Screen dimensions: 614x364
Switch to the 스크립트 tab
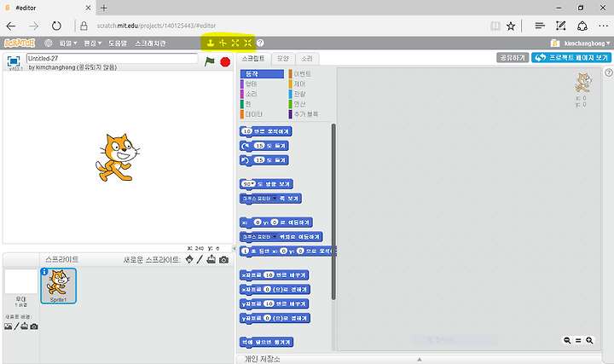tap(253, 59)
